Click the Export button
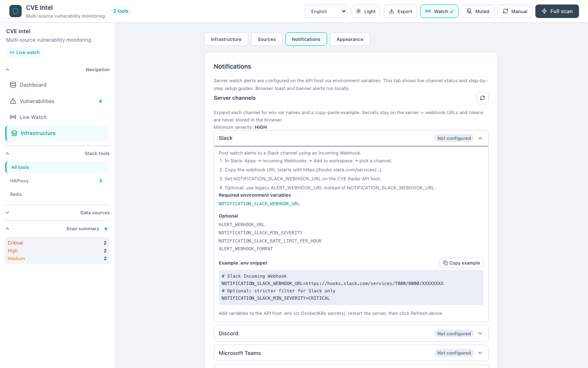This screenshot has height=368, width=588. 401,11
